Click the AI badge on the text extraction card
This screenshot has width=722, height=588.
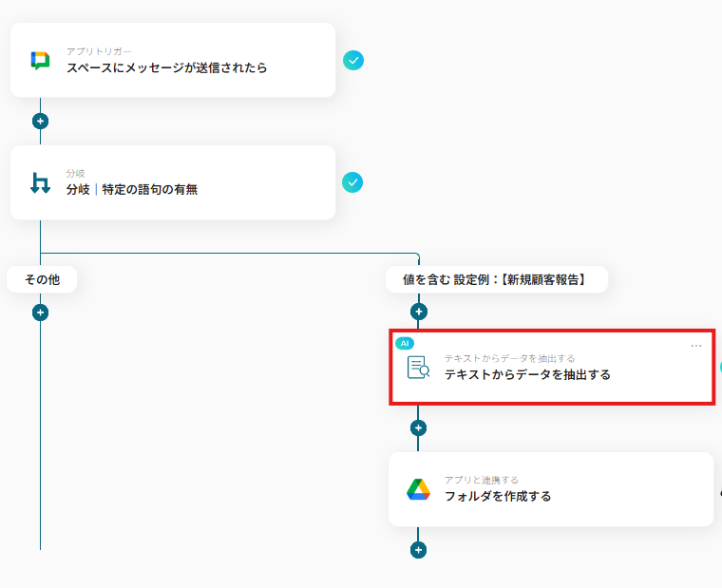(405, 344)
